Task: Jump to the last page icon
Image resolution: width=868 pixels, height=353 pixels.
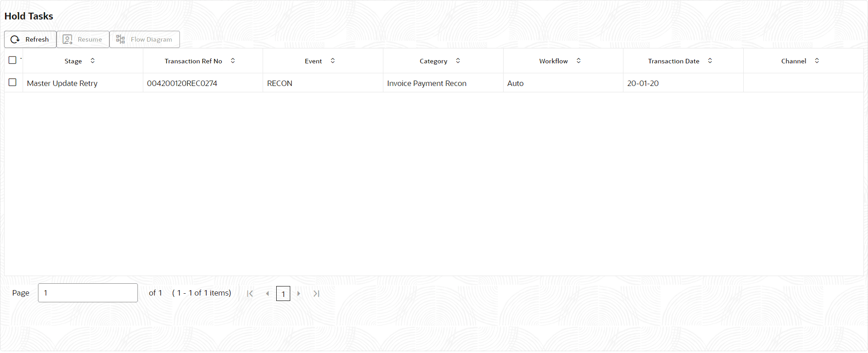Action: pos(316,294)
